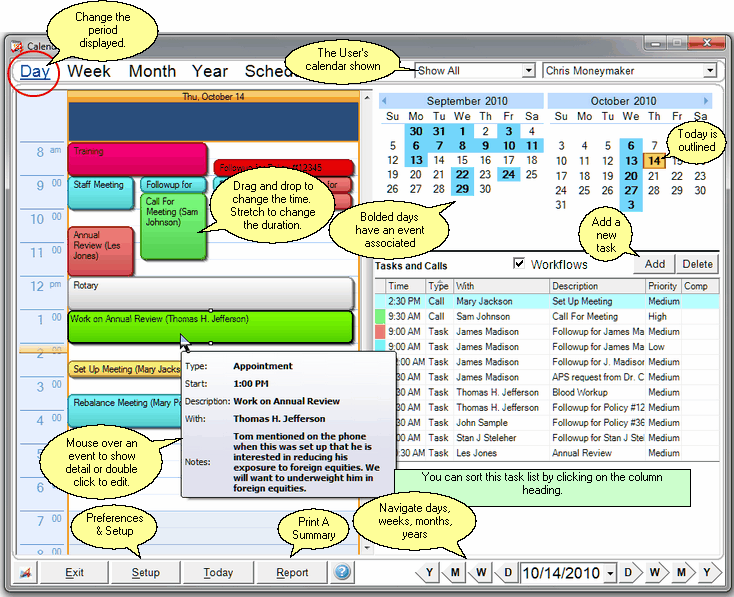Navigate forward one month with M arrow

click(681, 573)
